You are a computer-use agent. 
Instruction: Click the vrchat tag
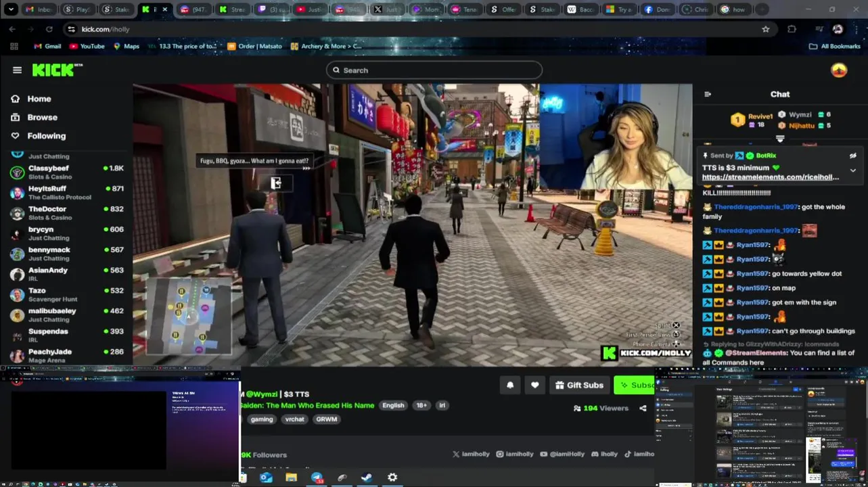(295, 419)
